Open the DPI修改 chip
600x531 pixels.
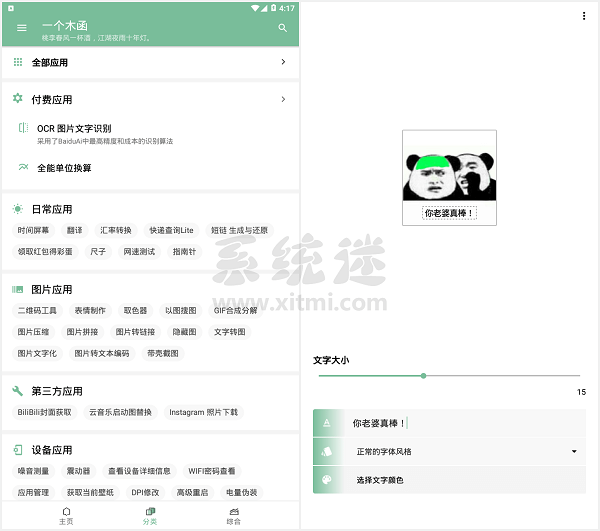pyautogui.click(x=145, y=492)
